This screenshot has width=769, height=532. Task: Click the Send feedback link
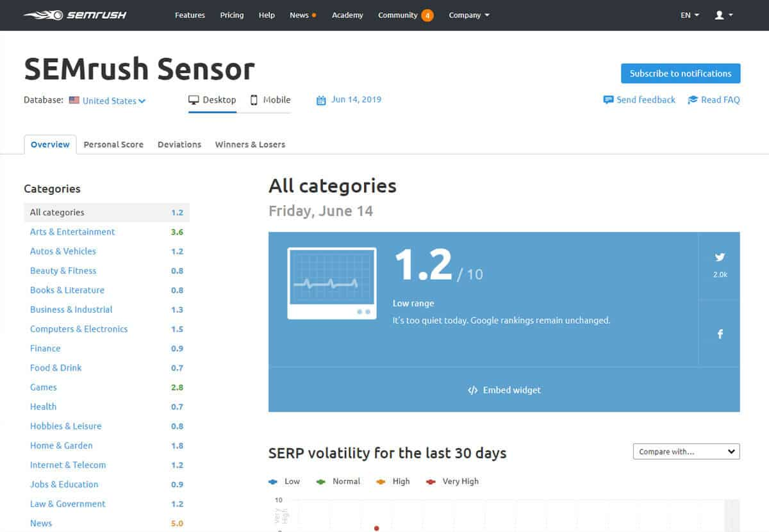pyautogui.click(x=646, y=100)
